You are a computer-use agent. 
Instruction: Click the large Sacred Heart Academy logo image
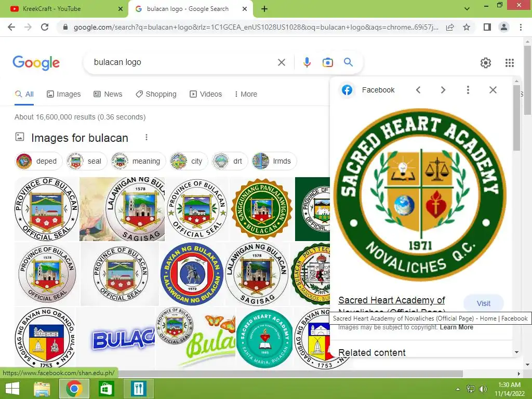click(x=420, y=195)
